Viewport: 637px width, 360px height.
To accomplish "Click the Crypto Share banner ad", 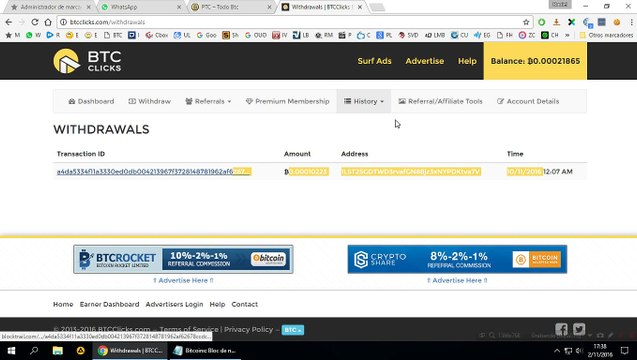I will point(457,259).
